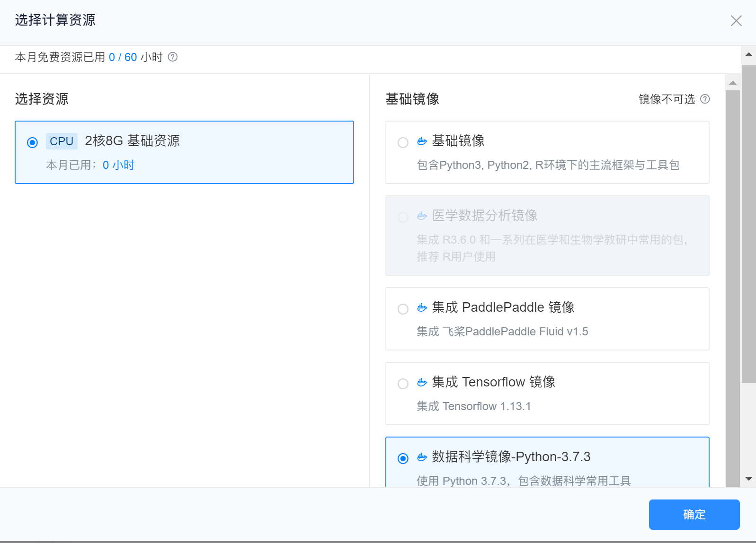The width and height of the screenshot is (756, 543).
Task: Select the 基础镜像 radio button
Action: tap(403, 142)
